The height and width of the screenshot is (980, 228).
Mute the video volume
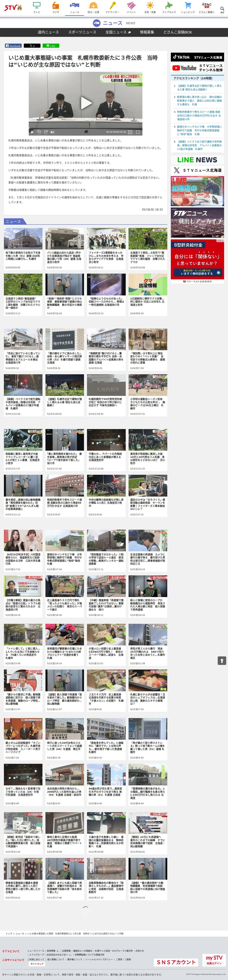click(x=53, y=132)
